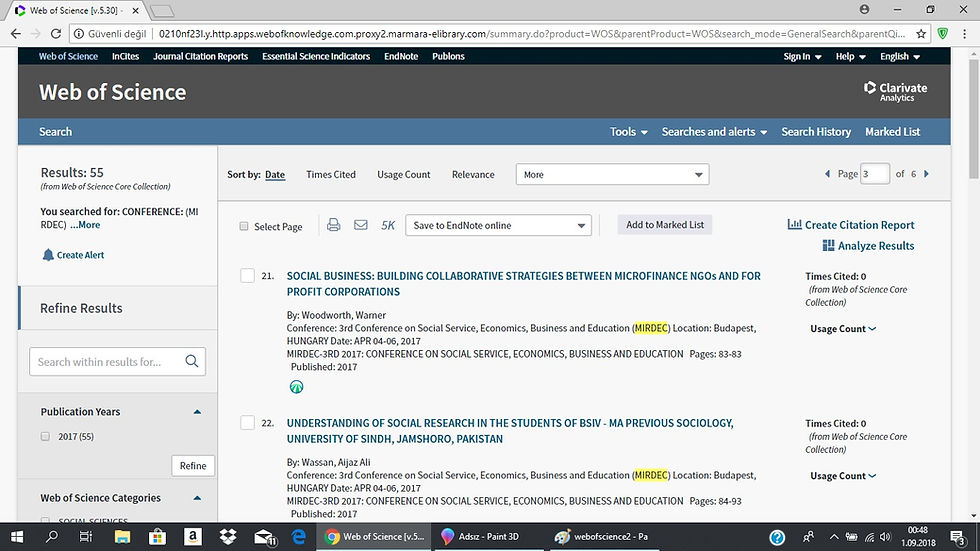Sort results by Times Cited

pos(331,175)
